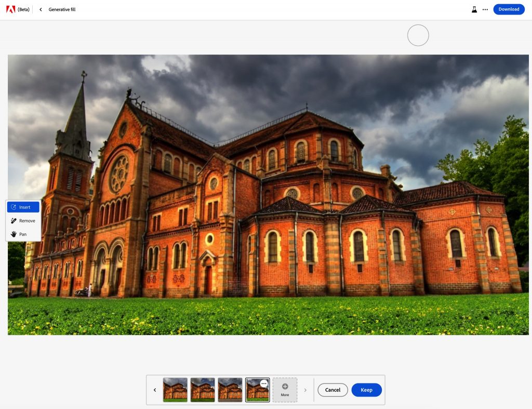Open the beaker experimental features icon
This screenshot has height=409, width=532.
point(474,9)
